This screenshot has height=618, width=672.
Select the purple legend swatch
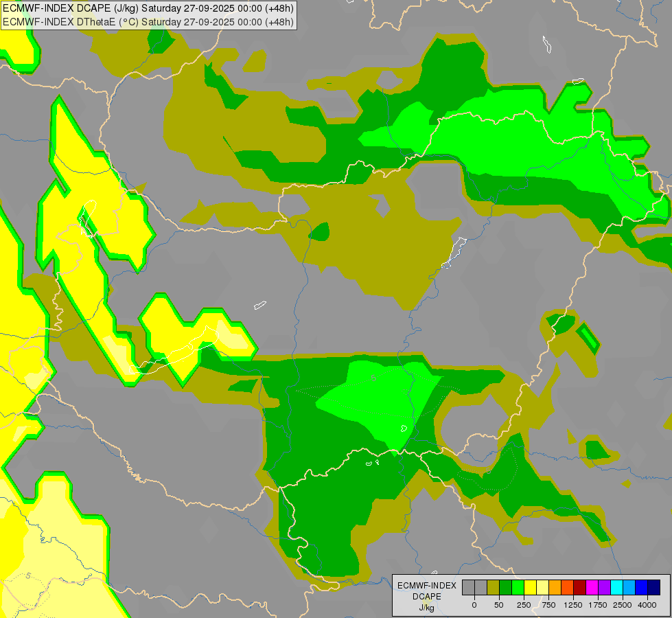[604, 587]
